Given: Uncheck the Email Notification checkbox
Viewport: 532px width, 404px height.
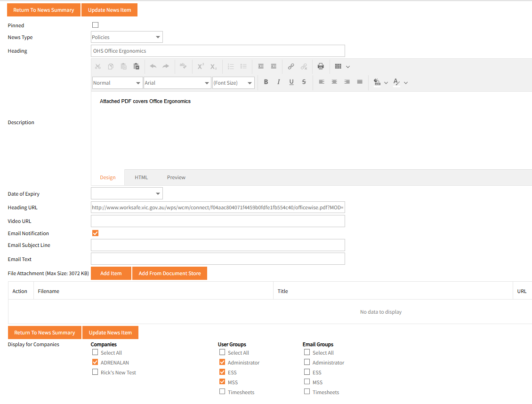Looking at the screenshot, I should tap(96, 233).
